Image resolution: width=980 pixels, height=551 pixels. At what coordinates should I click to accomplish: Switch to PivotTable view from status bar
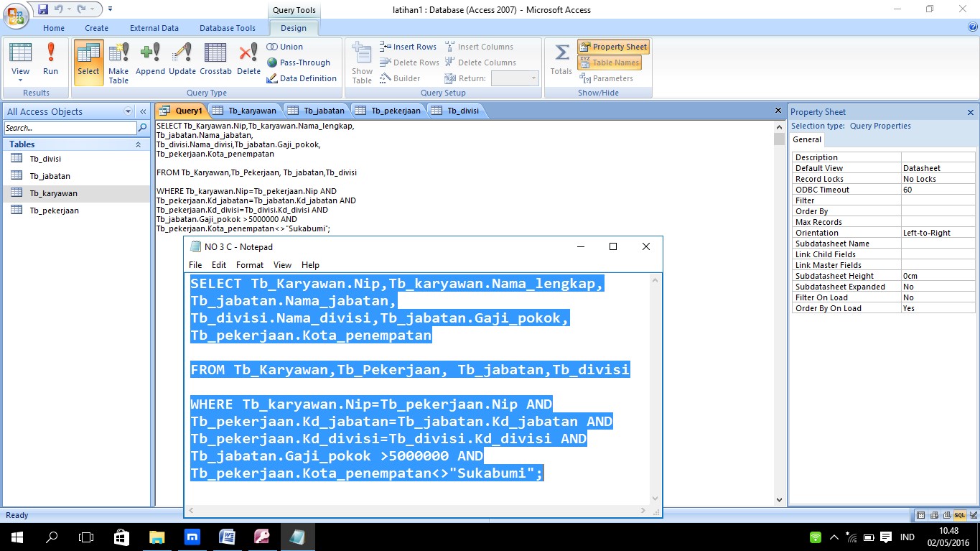[x=933, y=516]
